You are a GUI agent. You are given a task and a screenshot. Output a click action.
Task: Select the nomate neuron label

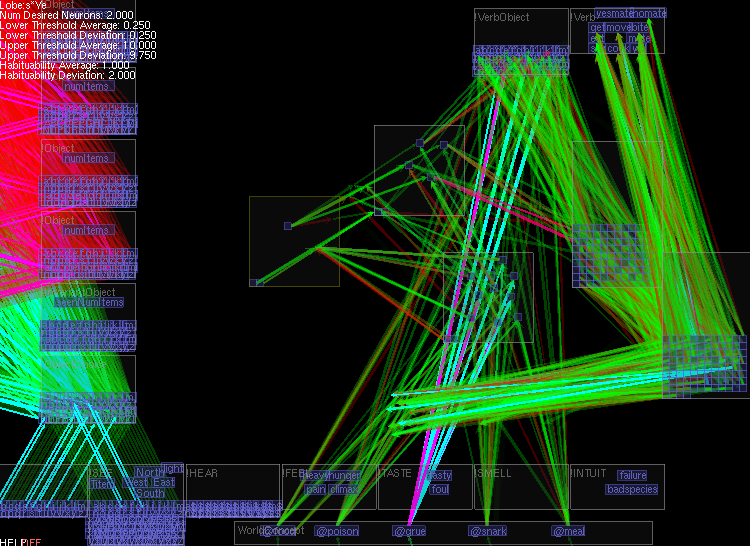[649, 14]
